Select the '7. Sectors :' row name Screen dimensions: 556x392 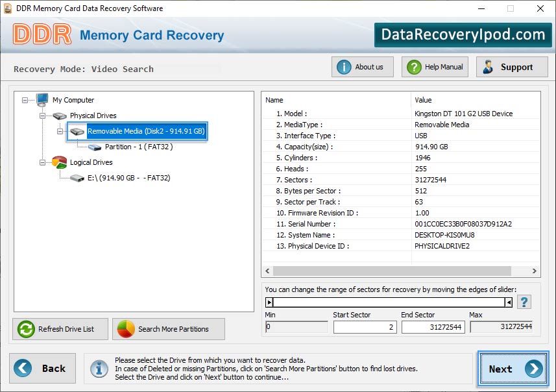(x=294, y=180)
